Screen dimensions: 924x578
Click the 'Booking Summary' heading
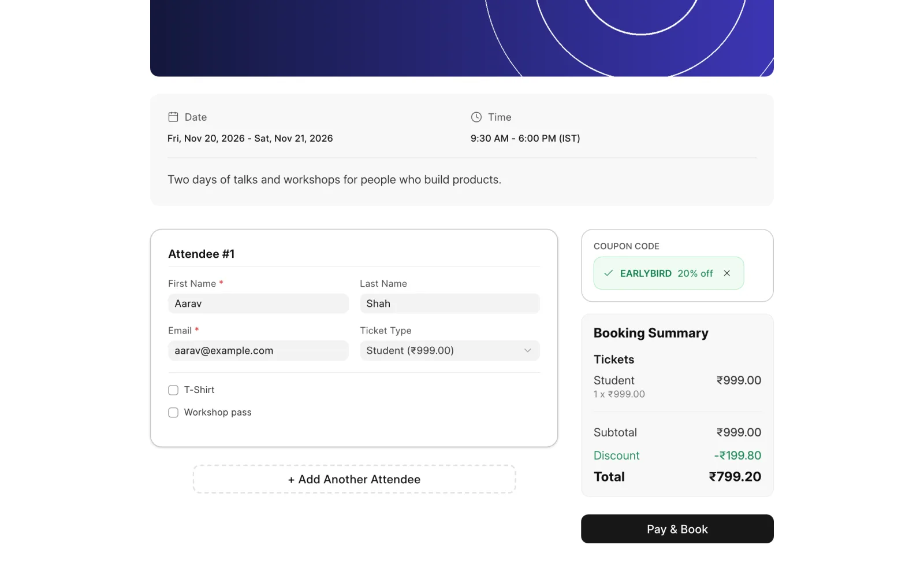651,333
